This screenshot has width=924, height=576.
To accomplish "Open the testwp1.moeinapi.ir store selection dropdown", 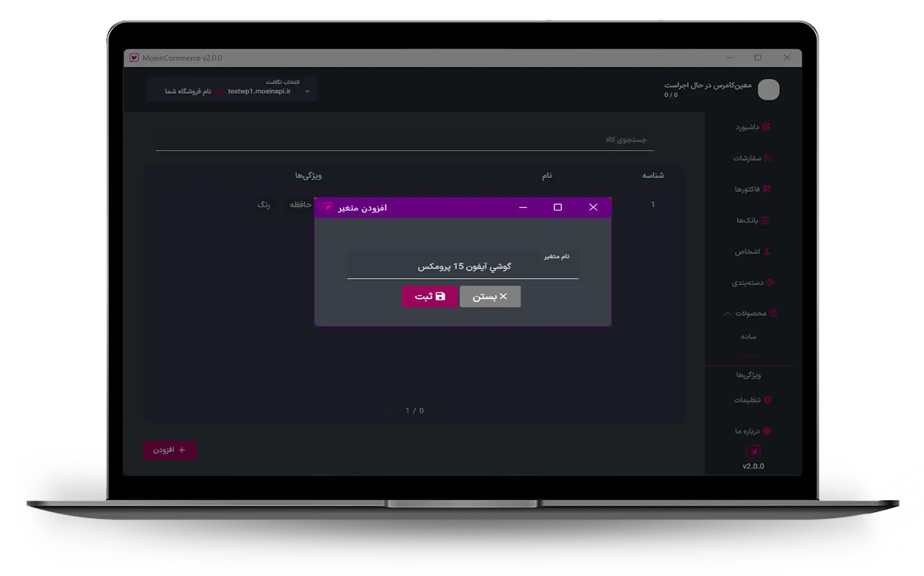I will coord(307,91).
